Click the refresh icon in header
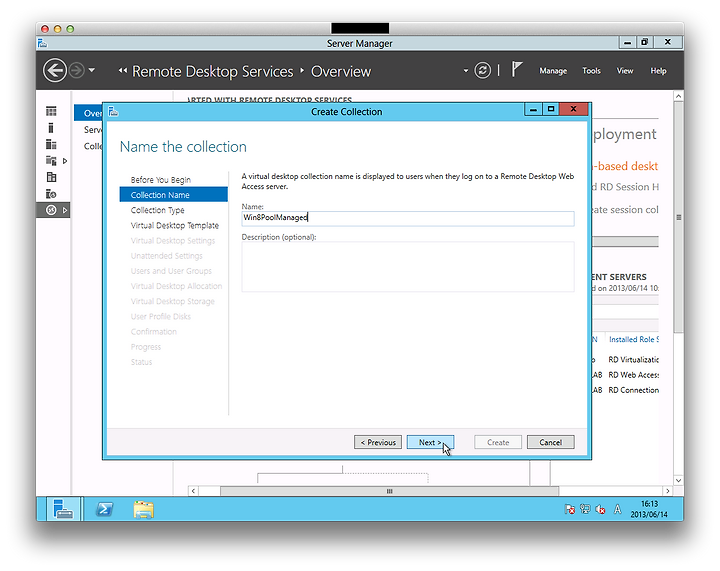 (x=482, y=70)
